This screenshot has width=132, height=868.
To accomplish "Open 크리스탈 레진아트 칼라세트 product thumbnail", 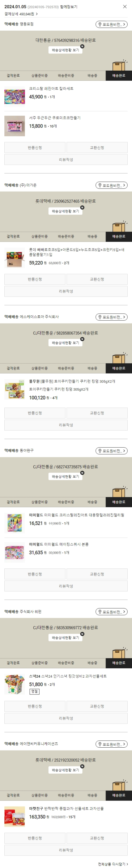I will click(15, 97).
